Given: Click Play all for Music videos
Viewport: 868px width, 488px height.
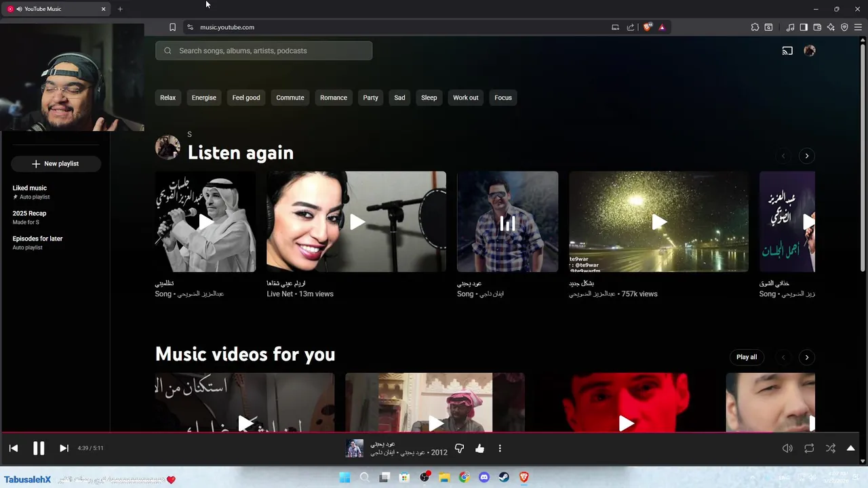Looking at the screenshot, I should coord(747,357).
